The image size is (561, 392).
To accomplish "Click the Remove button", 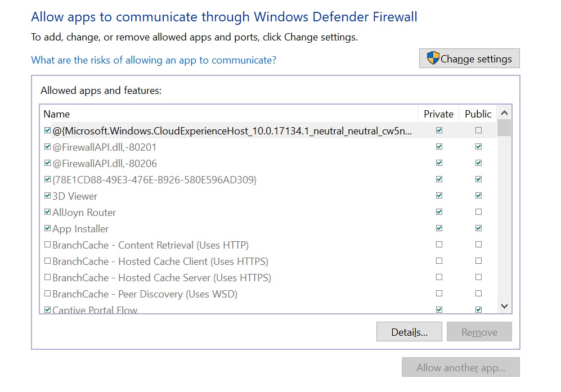I will click(479, 332).
